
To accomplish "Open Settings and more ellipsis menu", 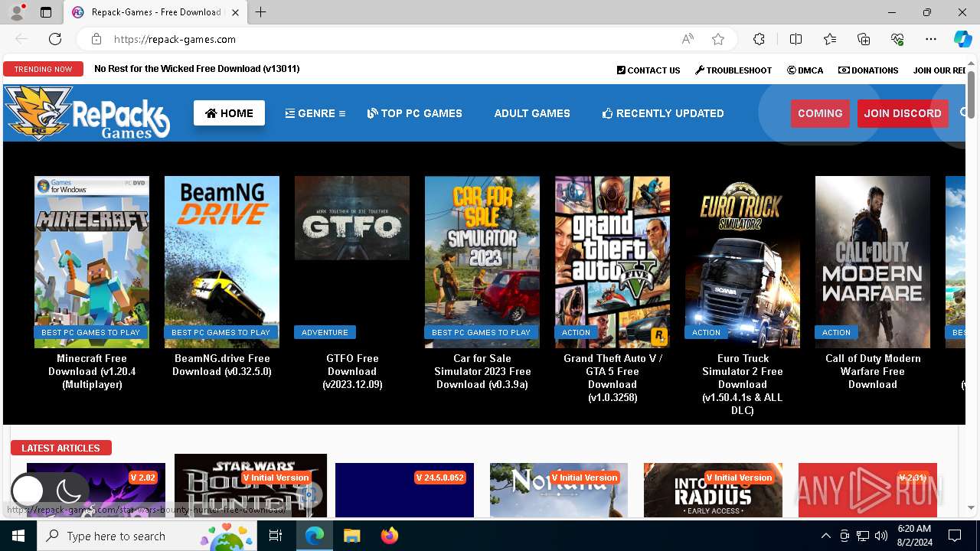I will [x=931, y=39].
